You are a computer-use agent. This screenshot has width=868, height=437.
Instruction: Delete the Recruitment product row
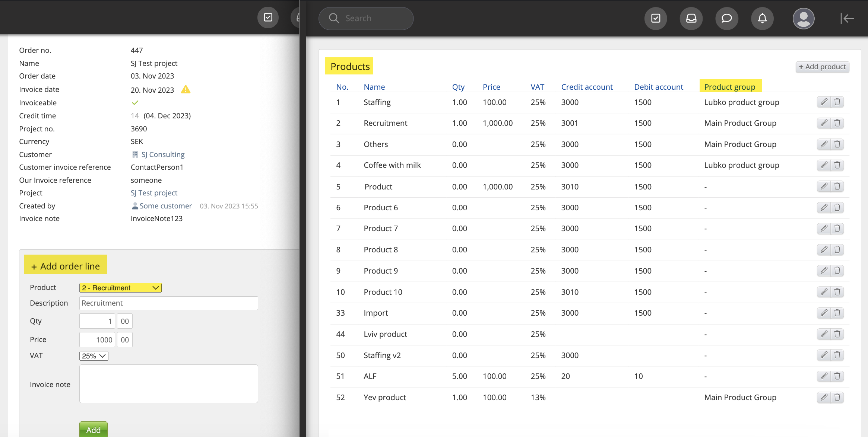coord(837,123)
